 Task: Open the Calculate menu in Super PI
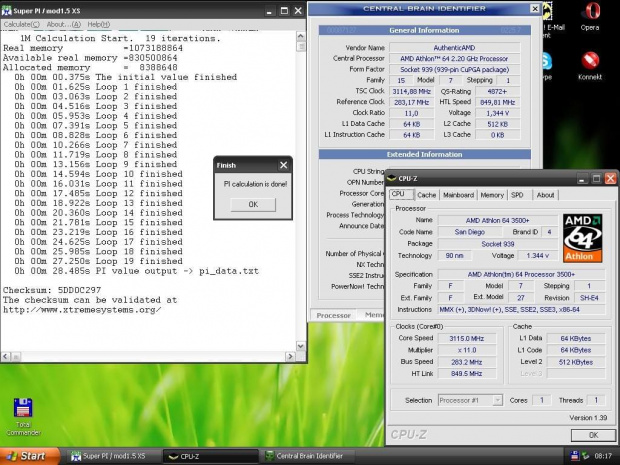[21, 25]
